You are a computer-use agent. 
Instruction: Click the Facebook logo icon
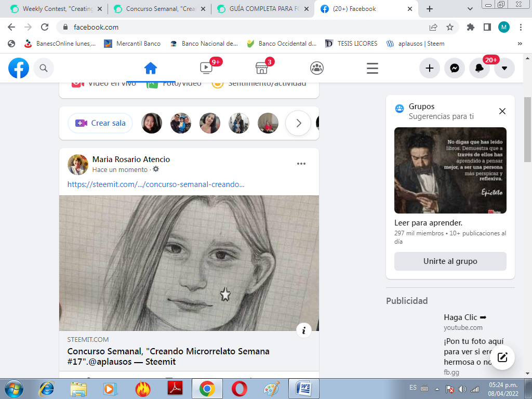pyautogui.click(x=19, y=68)
